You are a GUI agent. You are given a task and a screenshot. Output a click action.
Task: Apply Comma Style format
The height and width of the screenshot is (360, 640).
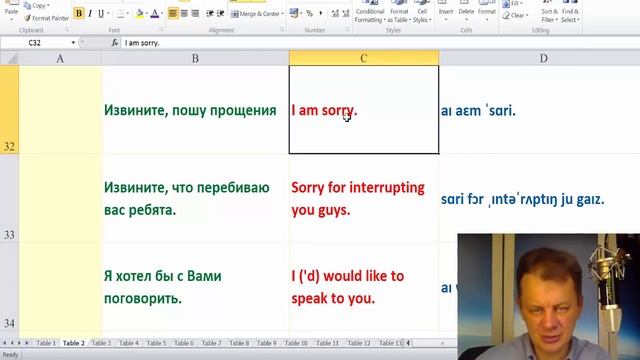pos(321,13)
